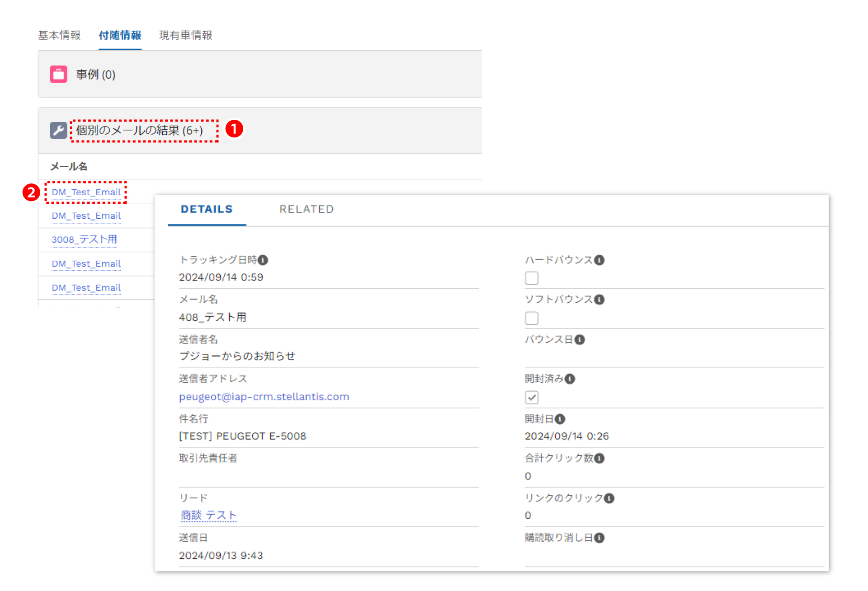Open the 個別のメールの結果 (6+) related list
The image size is (868, 591).
click(139, 131)
